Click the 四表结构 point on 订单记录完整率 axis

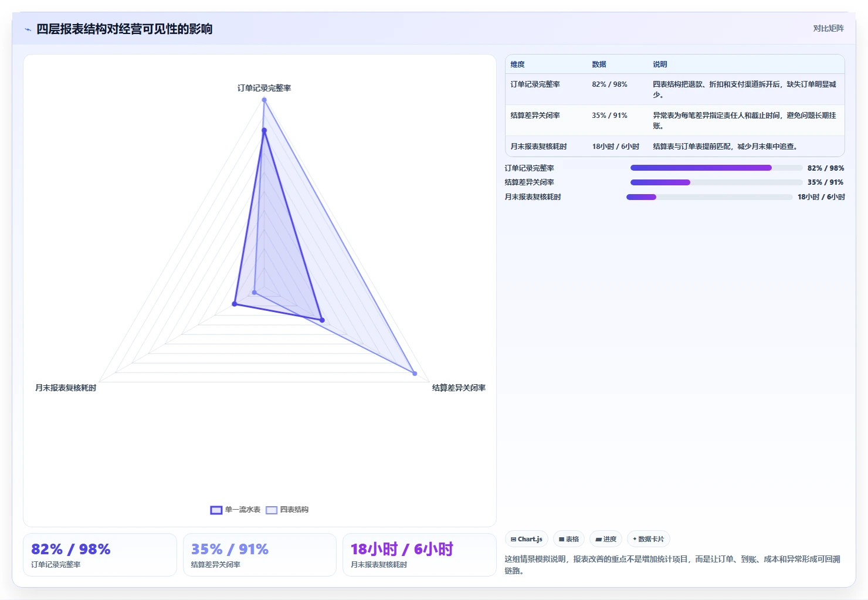tap(264, 100)
